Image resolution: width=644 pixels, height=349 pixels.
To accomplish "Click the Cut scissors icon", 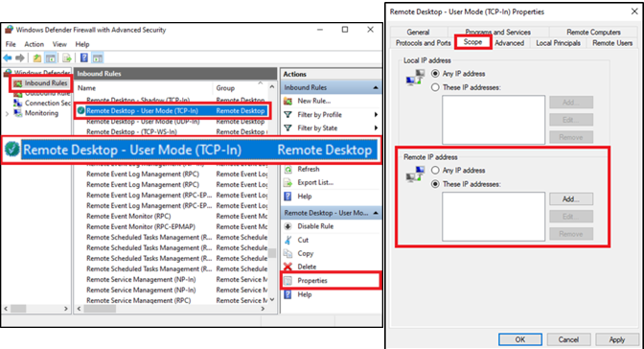I will tap(287, 240).
